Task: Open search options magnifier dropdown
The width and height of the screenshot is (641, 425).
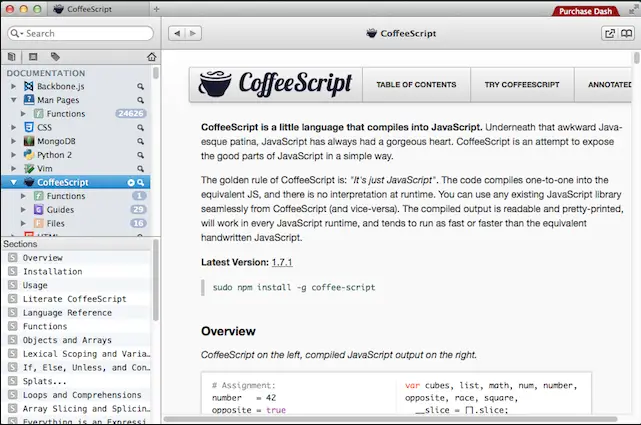Action: pos(16,34)
